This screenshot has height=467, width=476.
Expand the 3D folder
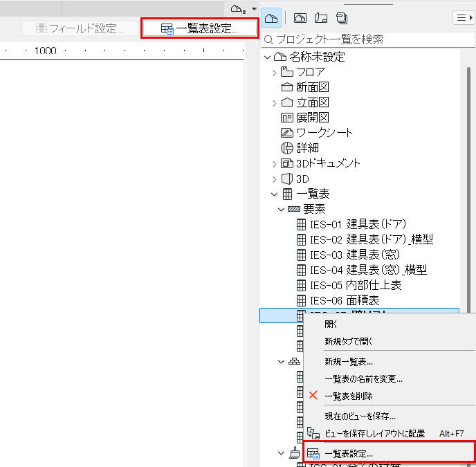[275, 179]
